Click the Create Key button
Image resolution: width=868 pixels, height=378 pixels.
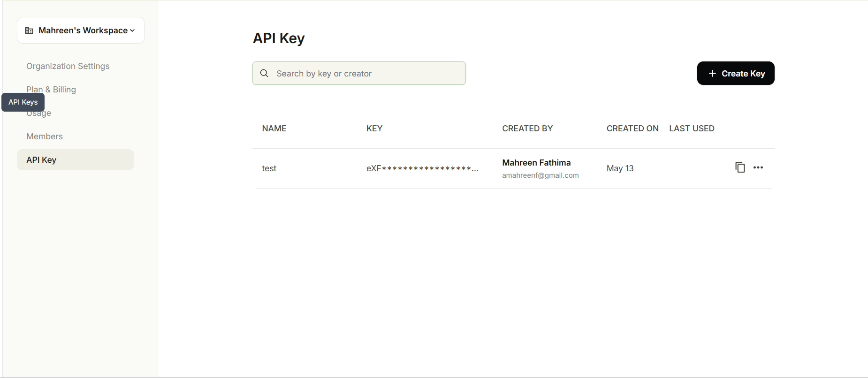coord(736,73)
